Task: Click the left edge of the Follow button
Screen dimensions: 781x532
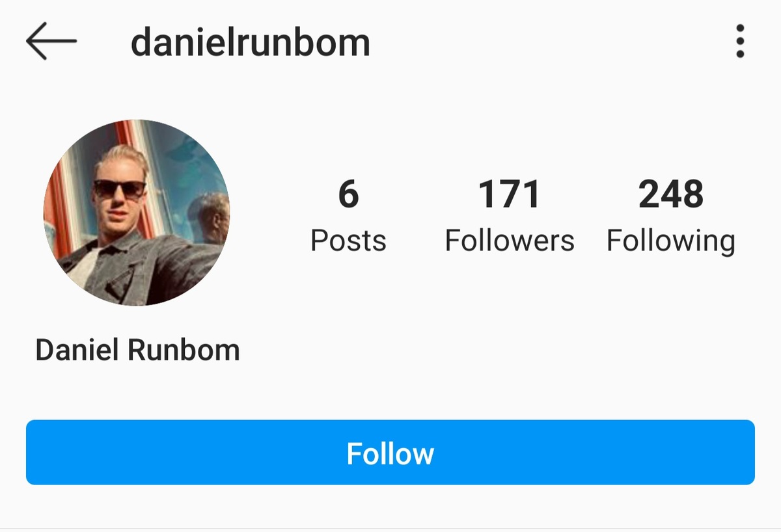Action: click(33, 452)
